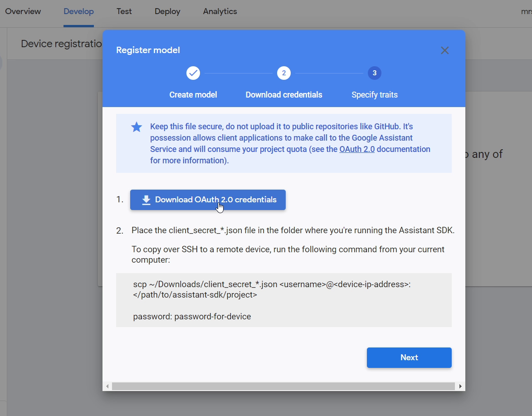Screen dimensions: 532x416
Task: Close the Register model dialog with the X
Action: [444, 50]
